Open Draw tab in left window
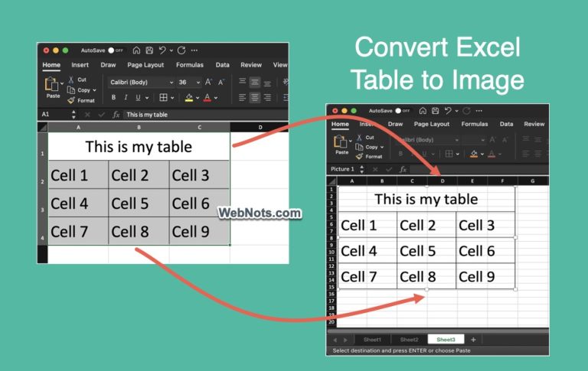The width and height of the screenshot is (588, 371). [x=108, y=65]
